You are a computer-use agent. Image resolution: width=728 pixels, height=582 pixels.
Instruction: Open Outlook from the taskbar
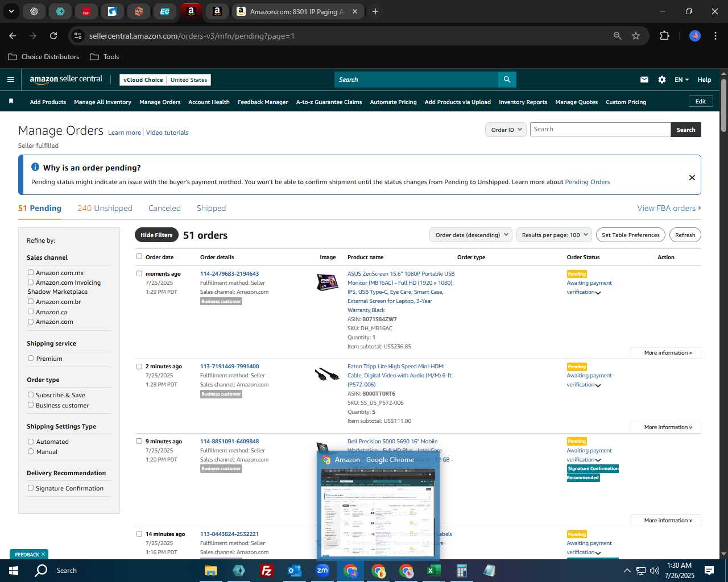point(294,571)
